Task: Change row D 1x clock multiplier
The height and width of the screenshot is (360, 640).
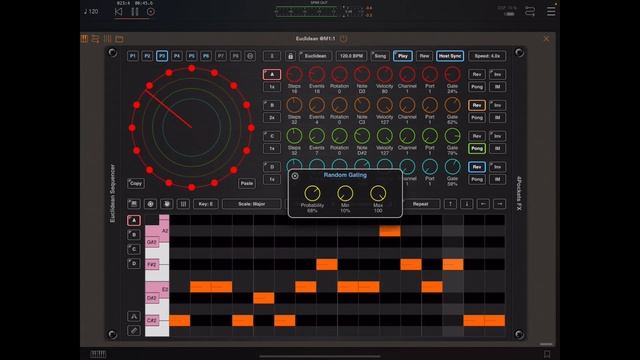Action: point(272,180)
